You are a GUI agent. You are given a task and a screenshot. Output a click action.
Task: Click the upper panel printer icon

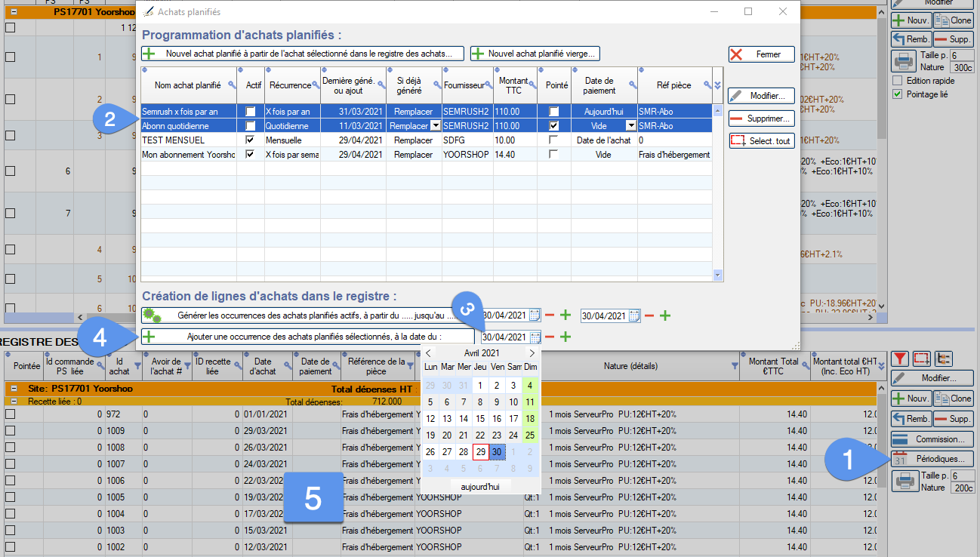pyautogui.click(x=904, y=60)
